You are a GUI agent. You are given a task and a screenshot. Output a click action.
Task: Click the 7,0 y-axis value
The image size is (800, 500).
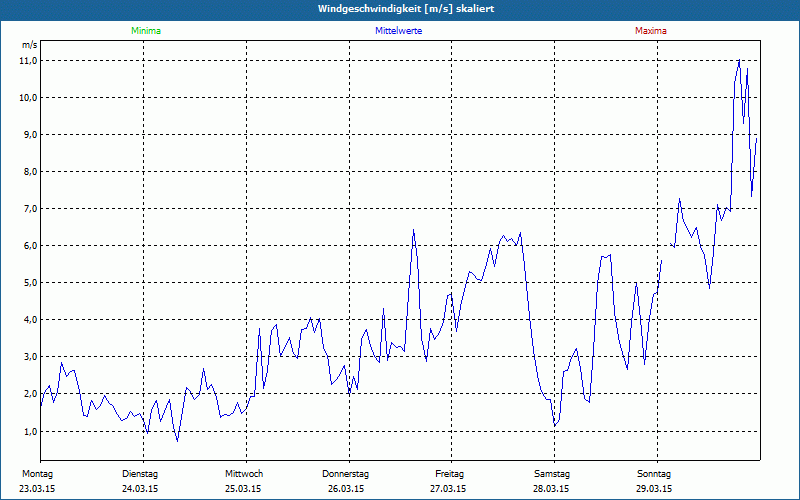click(x=30, y=209)
